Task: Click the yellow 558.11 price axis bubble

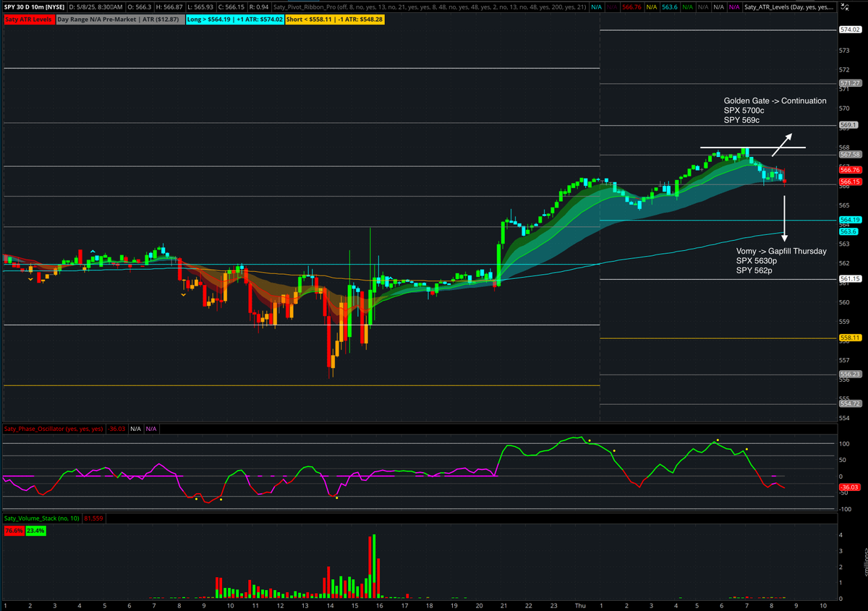Action: (x=849, y=338)
